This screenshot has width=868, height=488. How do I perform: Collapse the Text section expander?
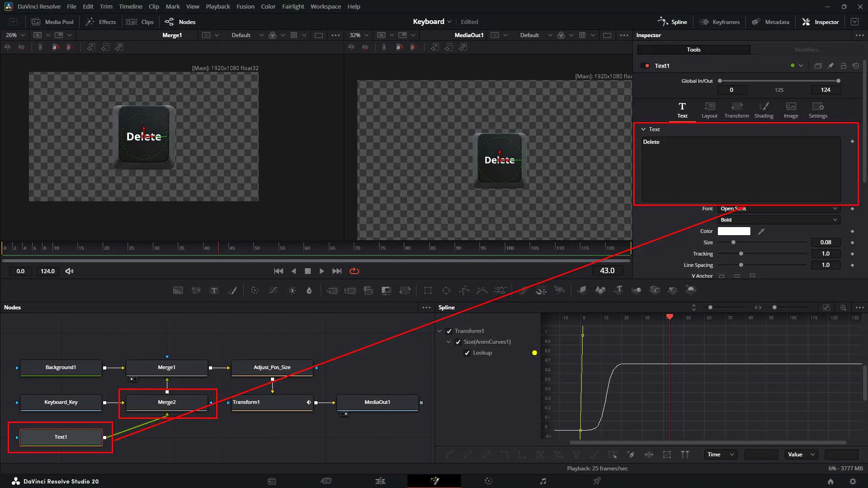coord(643,129)
